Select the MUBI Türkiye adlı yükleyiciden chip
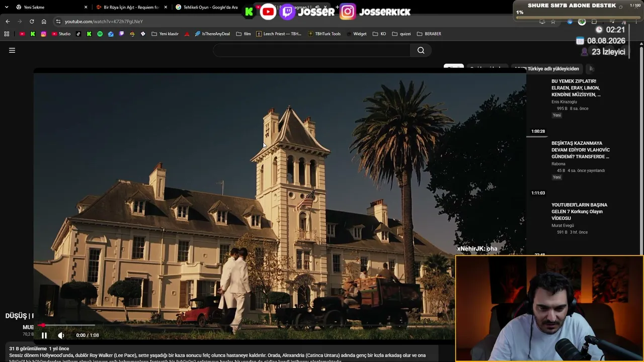The width and height of the screenshot is (644, 362). click(547, 68)
